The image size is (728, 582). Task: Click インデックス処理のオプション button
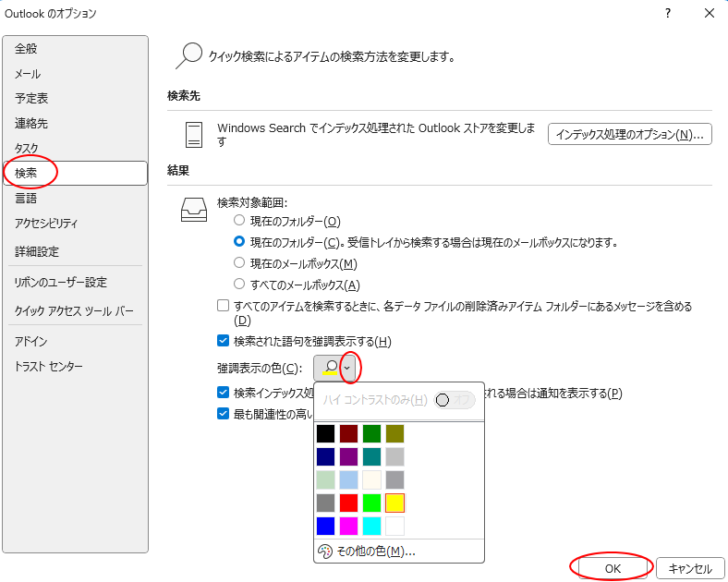pos(630,134)
